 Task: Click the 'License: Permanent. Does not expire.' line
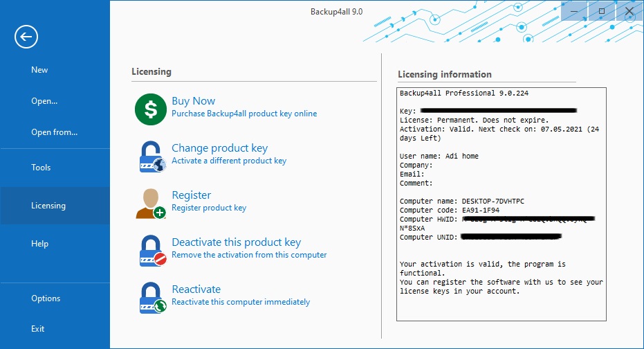pyautogui.click(x=474, y=120)
